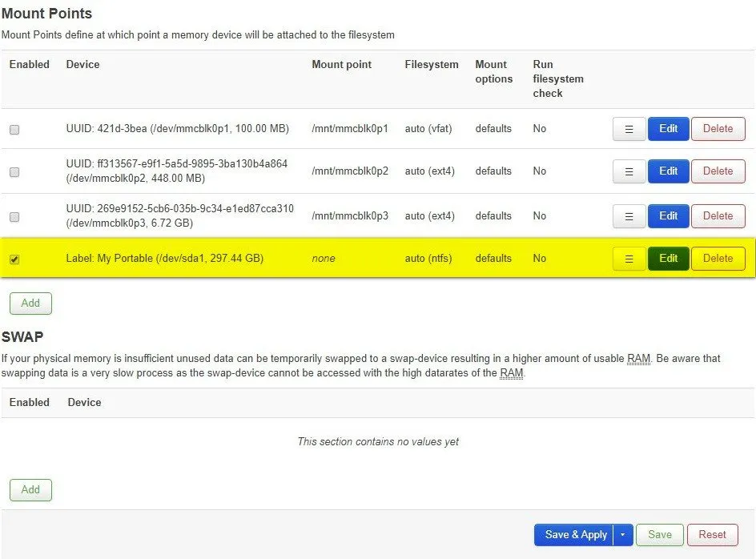Enable the /mnt/mmcblk0p3 mount checkbox

tap(14, 217)
